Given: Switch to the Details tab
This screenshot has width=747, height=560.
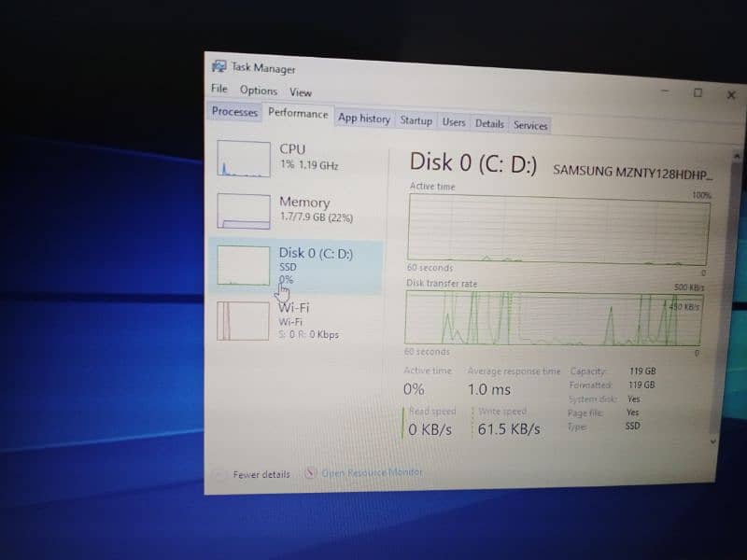Looking at the screenshot, I should (489, 123).
